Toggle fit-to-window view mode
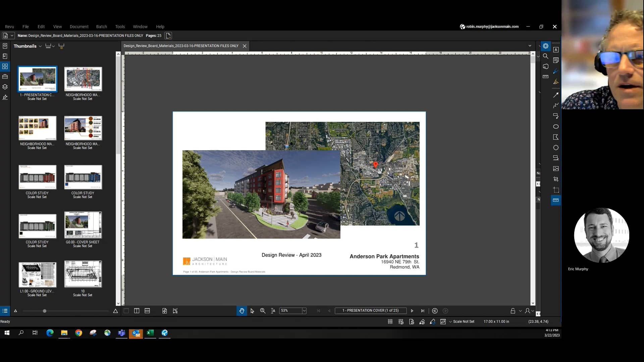Image resolution: width=644 pixels, height=362 pixels. coord(164,311)
